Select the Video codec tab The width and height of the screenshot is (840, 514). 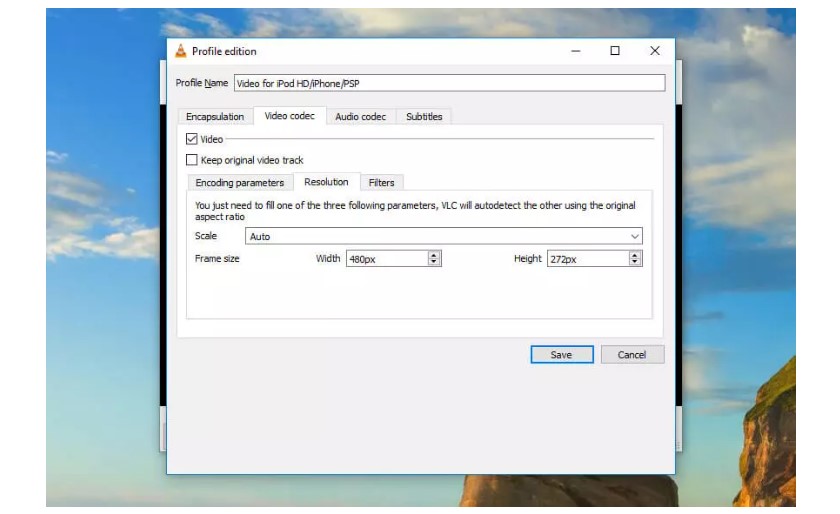(289, 116)
